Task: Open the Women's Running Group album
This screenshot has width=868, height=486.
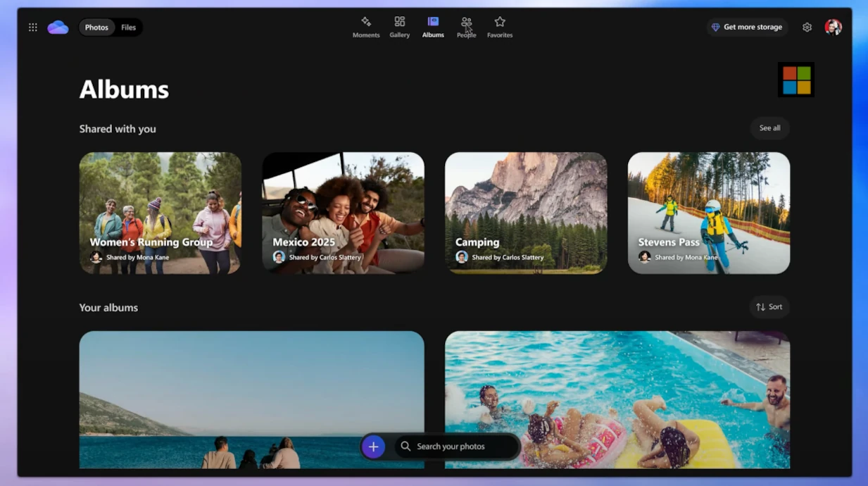Action: click(160, 213)
